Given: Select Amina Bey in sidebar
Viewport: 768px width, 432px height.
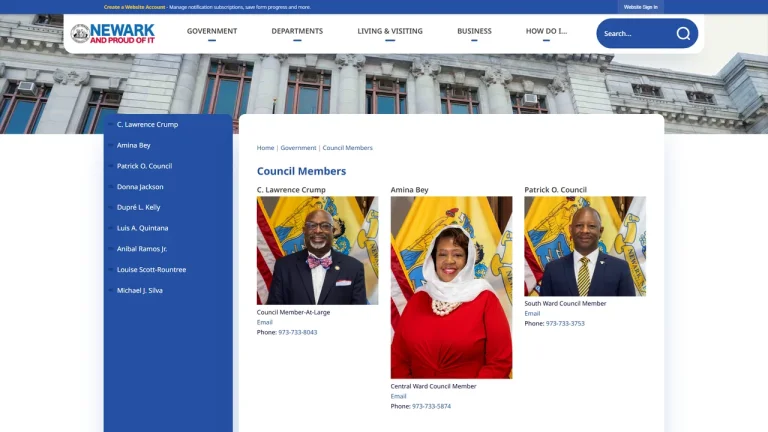Looking at the screenshot, I should coord(134,145).
